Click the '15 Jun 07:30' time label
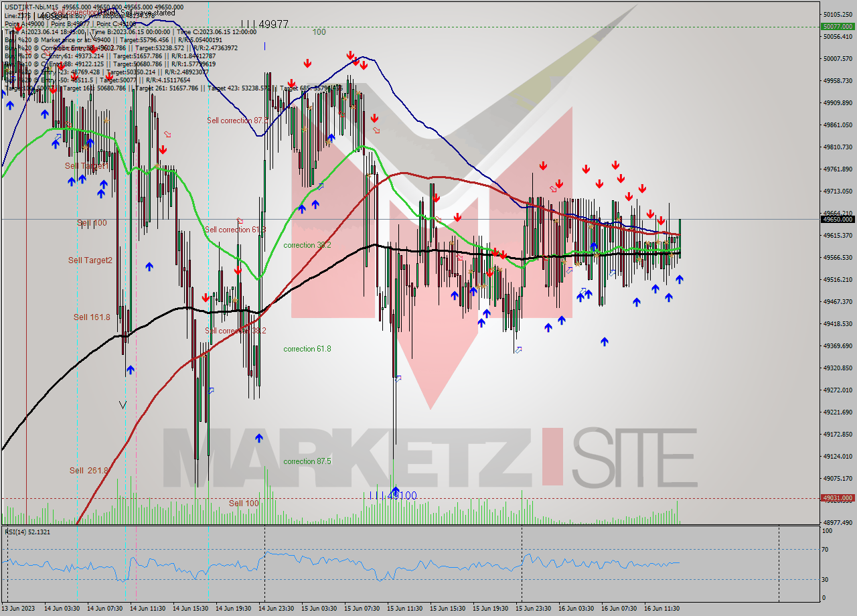 [x=362, y=609]
